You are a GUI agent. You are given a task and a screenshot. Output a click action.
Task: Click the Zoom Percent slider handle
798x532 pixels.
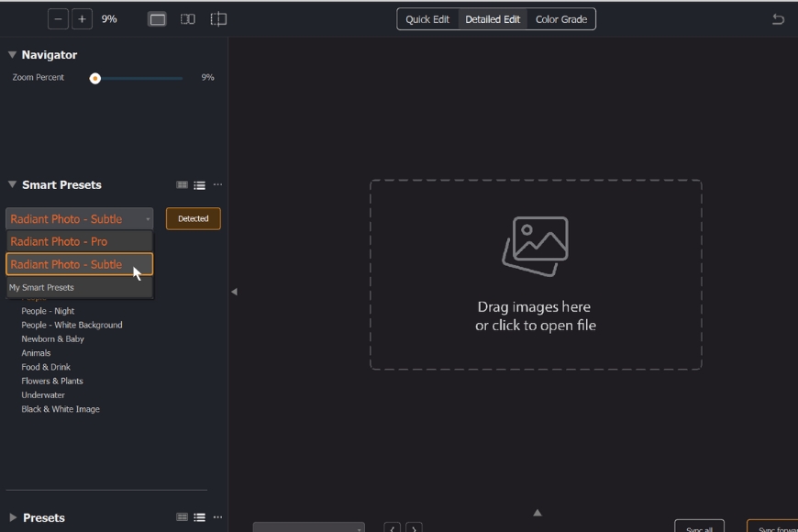click(94, 78)
